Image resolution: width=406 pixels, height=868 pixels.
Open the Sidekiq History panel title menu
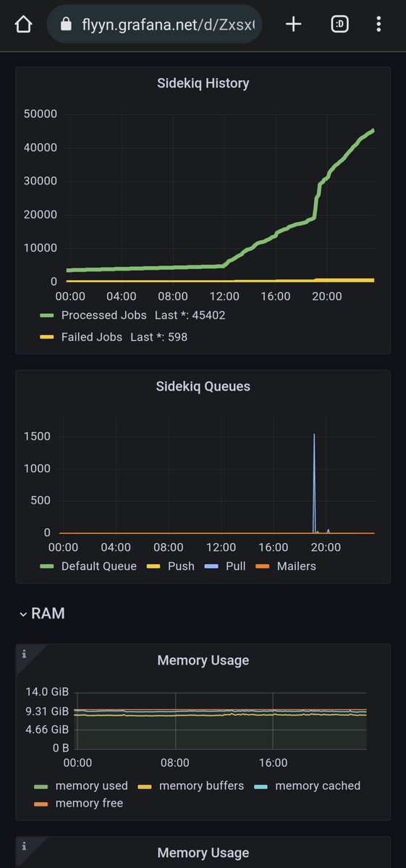(x=203, y=83)
